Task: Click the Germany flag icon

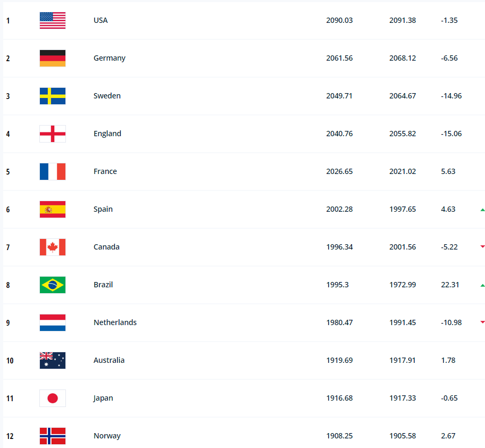Action: pos(53,58)
